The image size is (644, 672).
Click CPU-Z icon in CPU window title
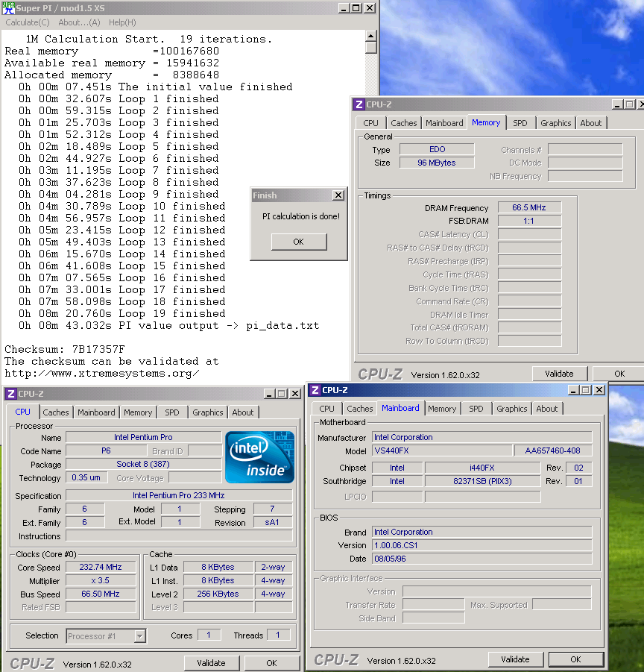(10, 394)
